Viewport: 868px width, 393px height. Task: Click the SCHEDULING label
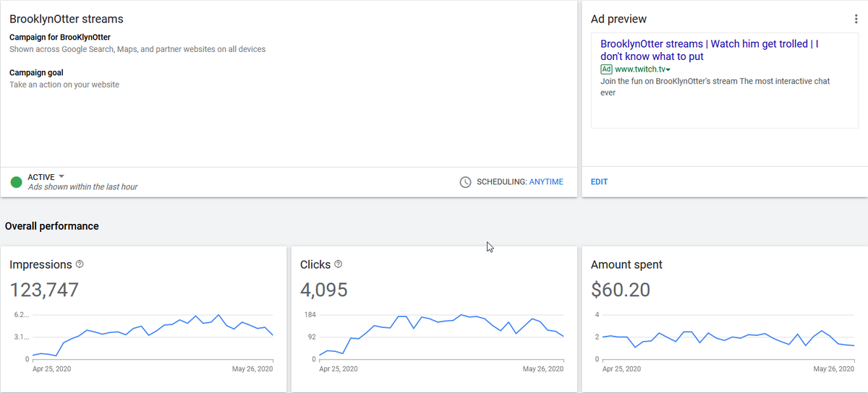[x=501, y=182]
